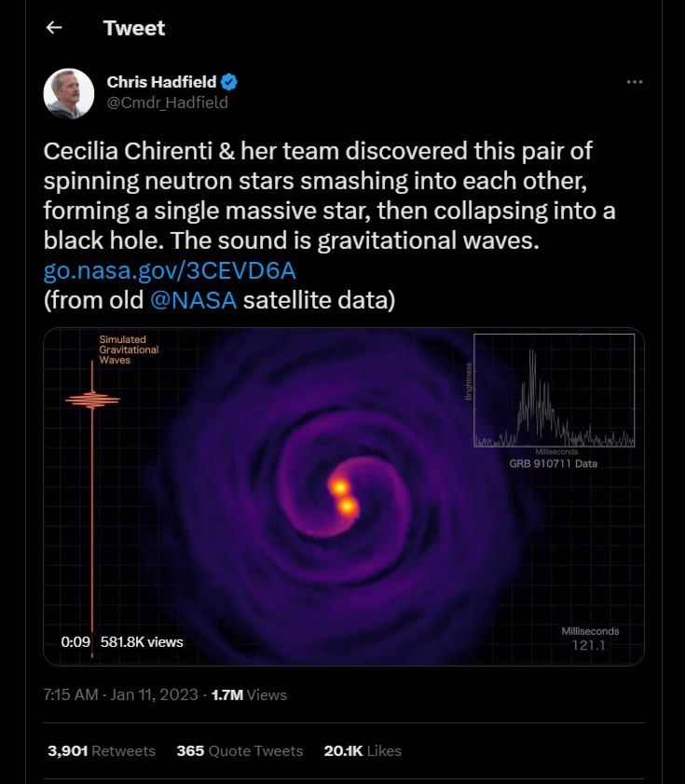Image resolution: width=685 pixels, height=784 pixels.
Task: Open tweet options via the ellipsis icon
Action: pyautogui.click(x=637, y=82)
